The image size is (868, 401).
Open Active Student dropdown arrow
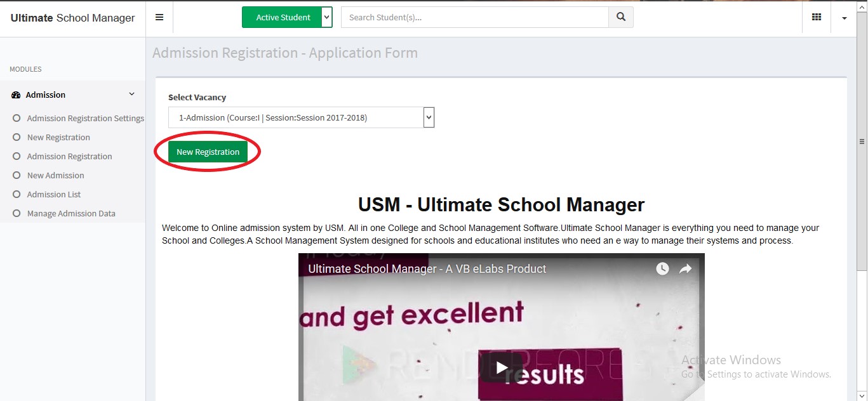pos(327,17)
